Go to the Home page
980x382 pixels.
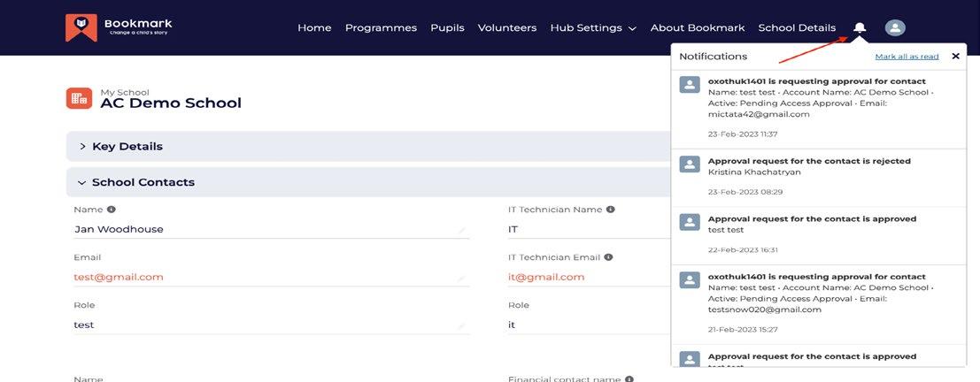pos(314,27)
